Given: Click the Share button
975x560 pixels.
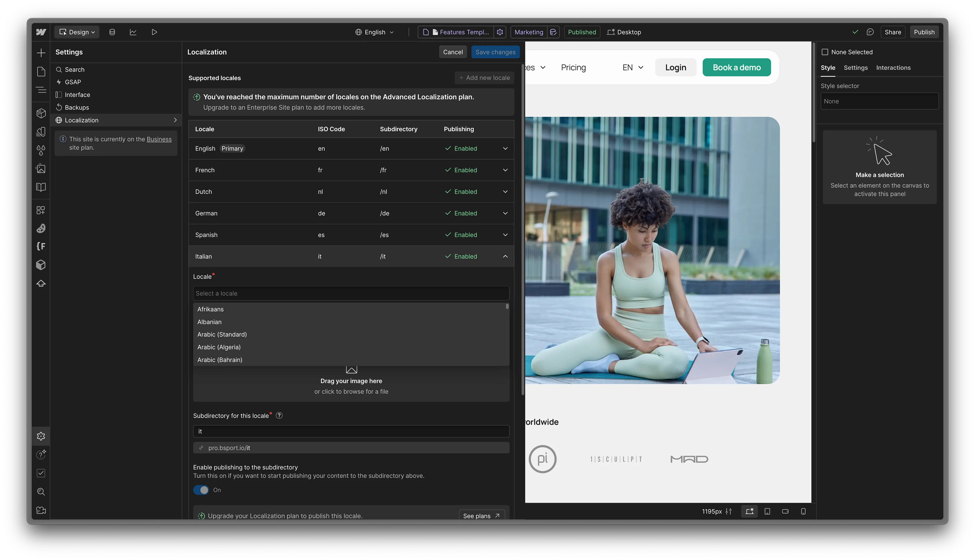Looking at the screenshot, I should point(893,32).
